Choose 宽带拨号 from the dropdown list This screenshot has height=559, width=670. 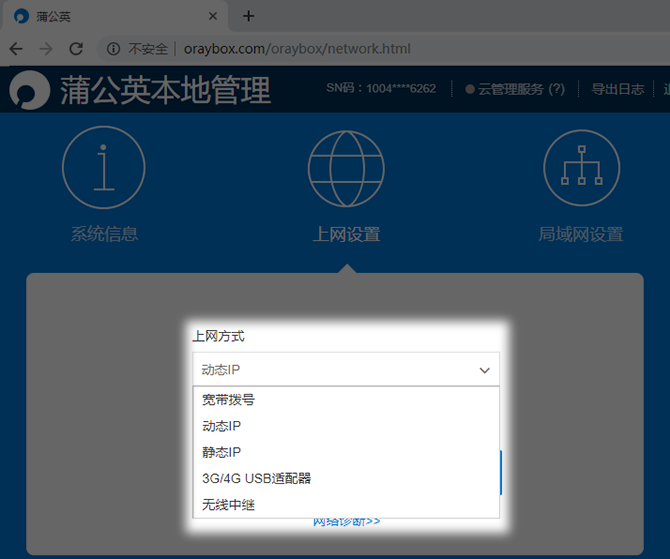coord(346,400)
